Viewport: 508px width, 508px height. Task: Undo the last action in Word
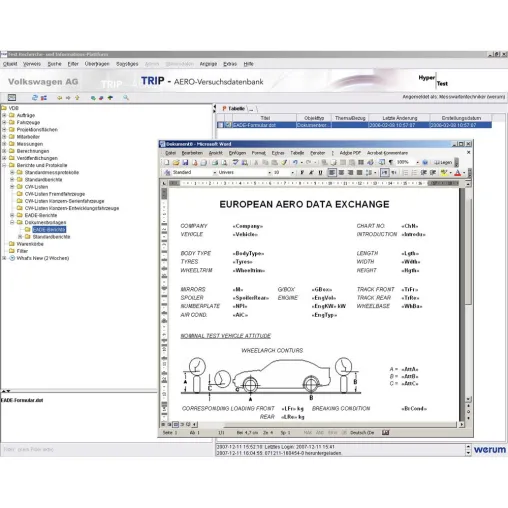[295, 162]
